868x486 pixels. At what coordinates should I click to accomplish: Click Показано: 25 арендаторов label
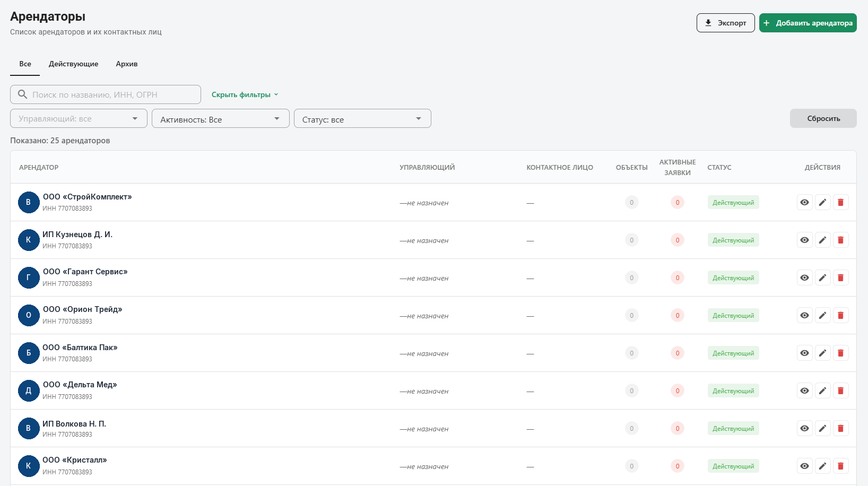(x=60, y=141)
